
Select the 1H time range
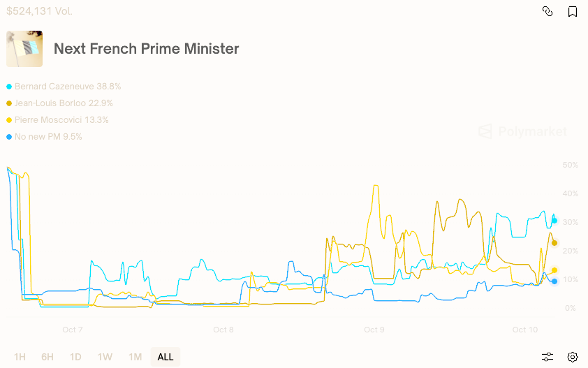point(20,357)
